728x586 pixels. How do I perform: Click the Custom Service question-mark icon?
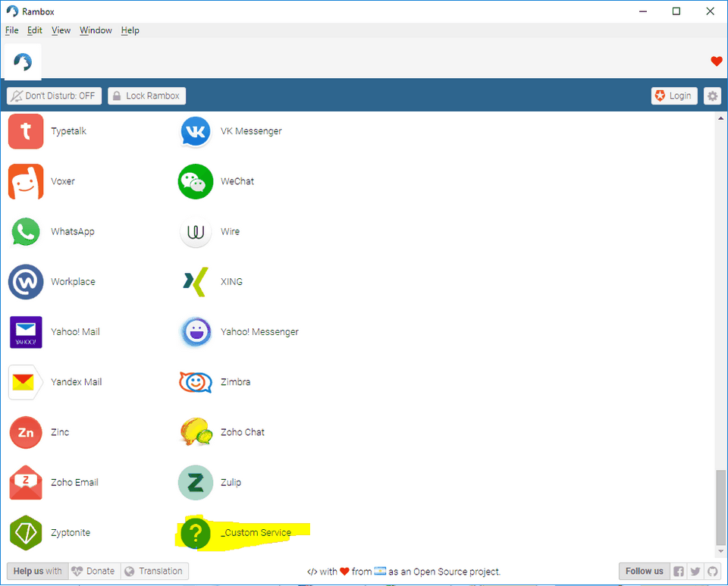(196, 533)
